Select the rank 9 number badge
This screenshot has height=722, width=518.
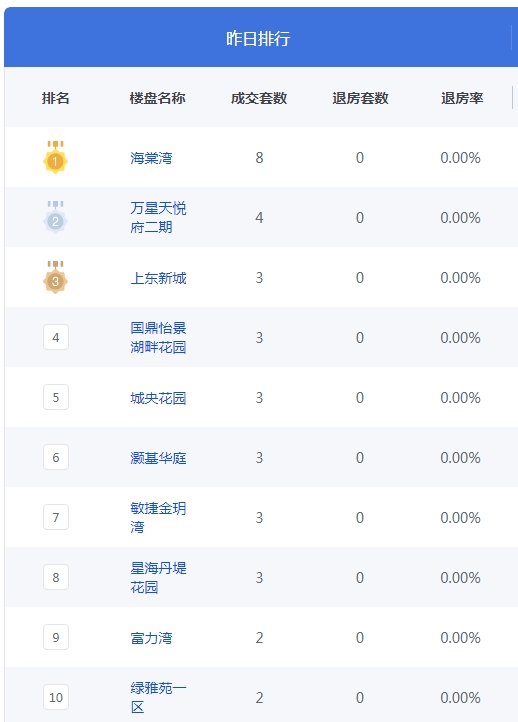56,637
